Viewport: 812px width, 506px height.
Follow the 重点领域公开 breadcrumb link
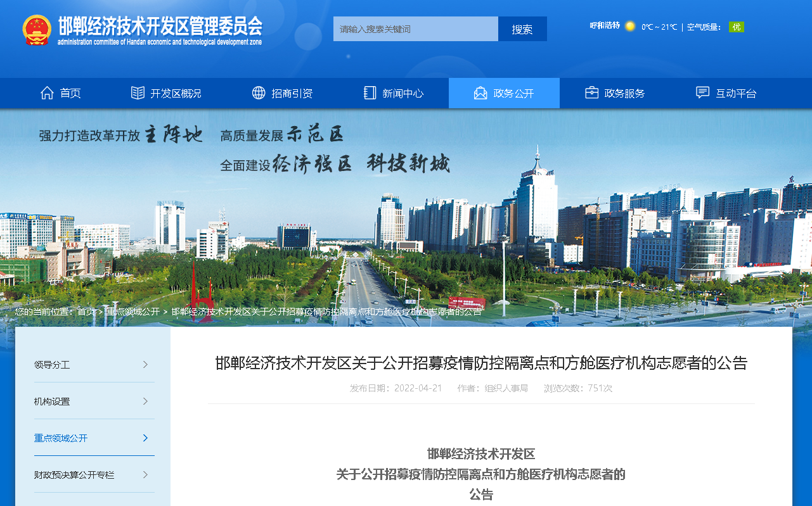133,312
